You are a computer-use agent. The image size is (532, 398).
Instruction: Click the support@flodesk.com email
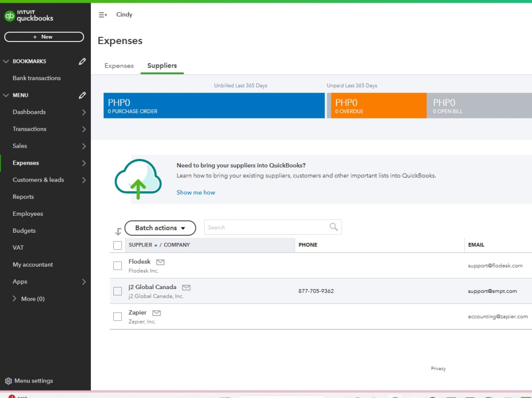[x=495, y=266]
